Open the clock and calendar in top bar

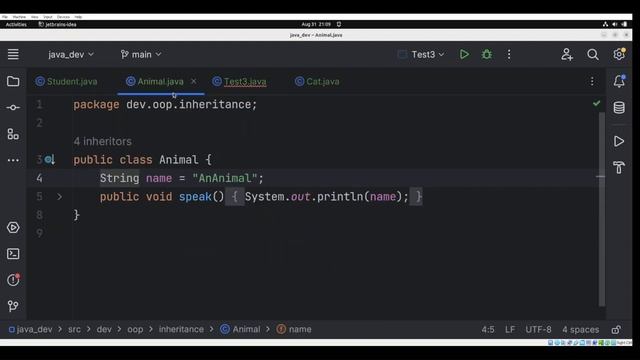click(316, 24)
